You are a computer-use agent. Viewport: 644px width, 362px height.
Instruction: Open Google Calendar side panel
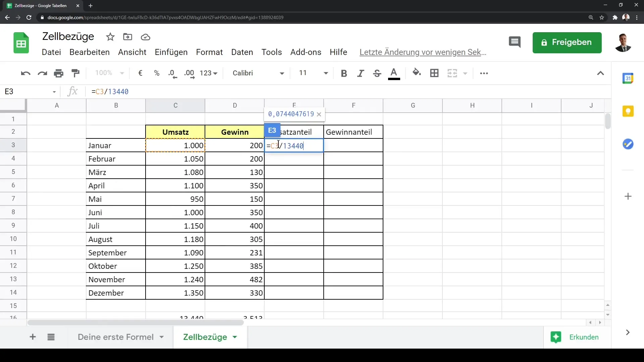tap(628, 78)
